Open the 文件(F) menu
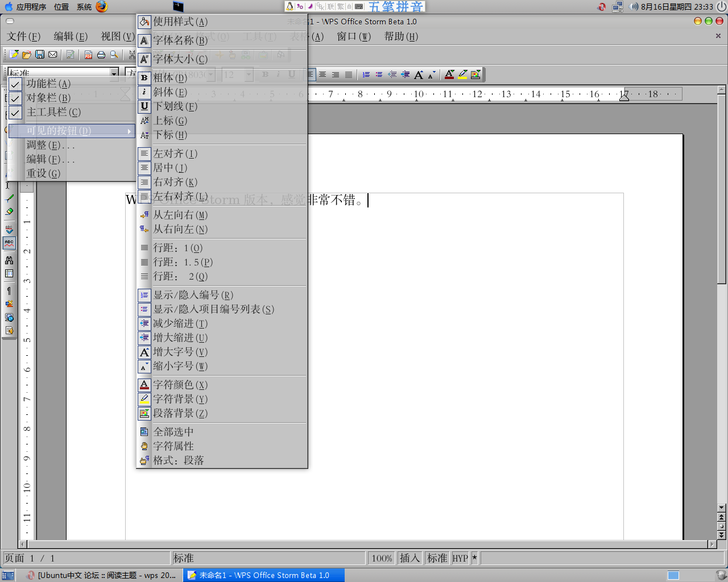Viewport: 728px width, 582px height. click(x=24, y=36)
